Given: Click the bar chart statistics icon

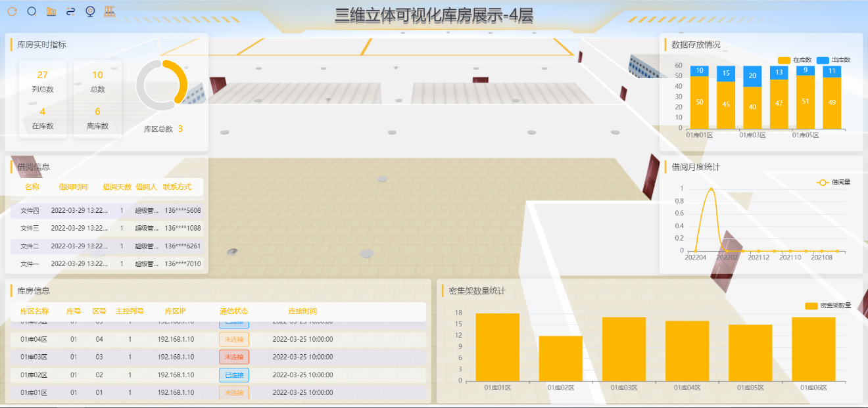Looking at the screenshot, I should [51, 11].
